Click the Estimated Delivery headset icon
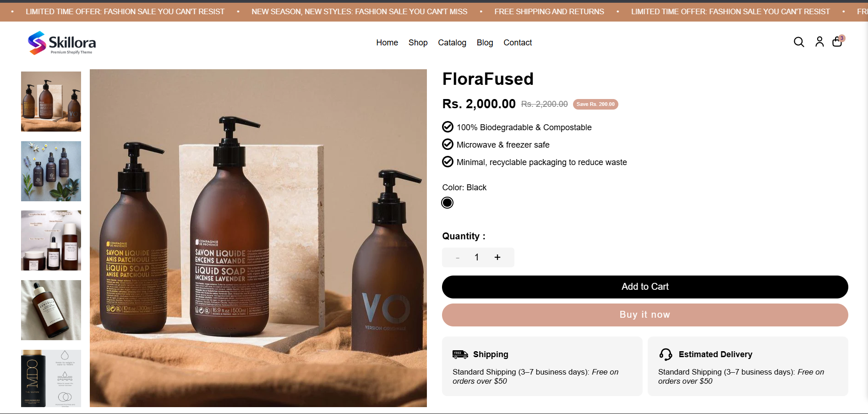 (x=666, y=354)
